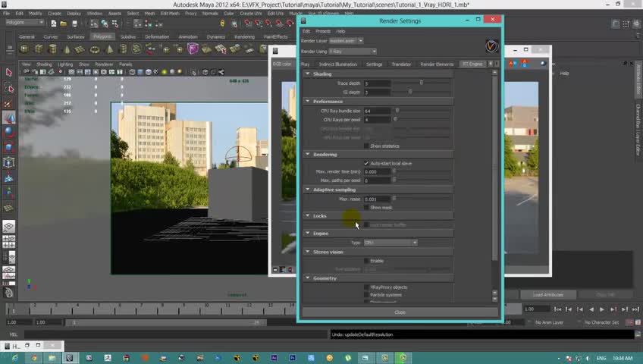This screenshot has height=364, width=643.
Task: Open the Render Using dropdown
Action: [352, 52]
